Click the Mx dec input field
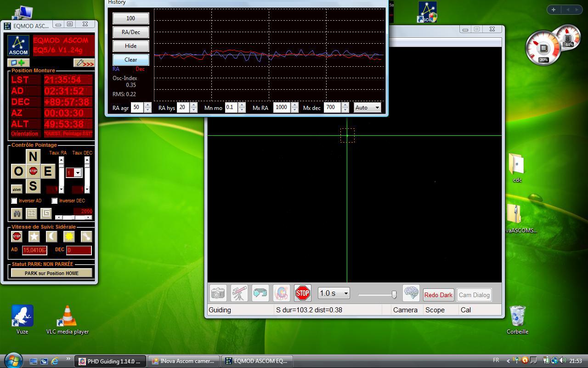Screen dimensions: 588x368 point(333,107)
